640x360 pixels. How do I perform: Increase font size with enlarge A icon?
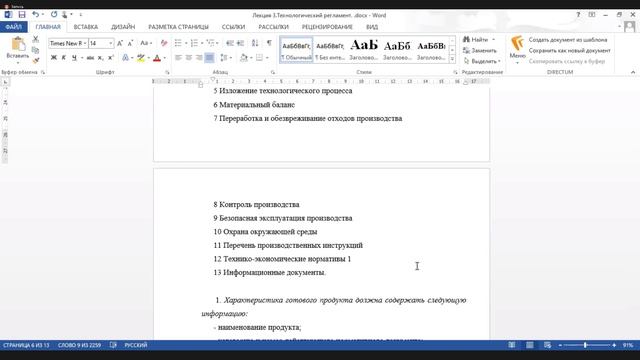[120, 43]
